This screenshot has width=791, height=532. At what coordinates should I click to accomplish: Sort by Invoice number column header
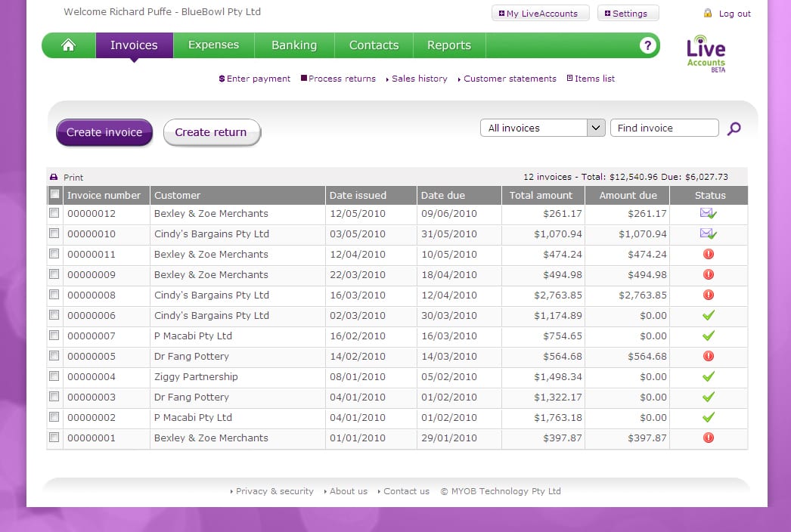[x=107, y=195]
